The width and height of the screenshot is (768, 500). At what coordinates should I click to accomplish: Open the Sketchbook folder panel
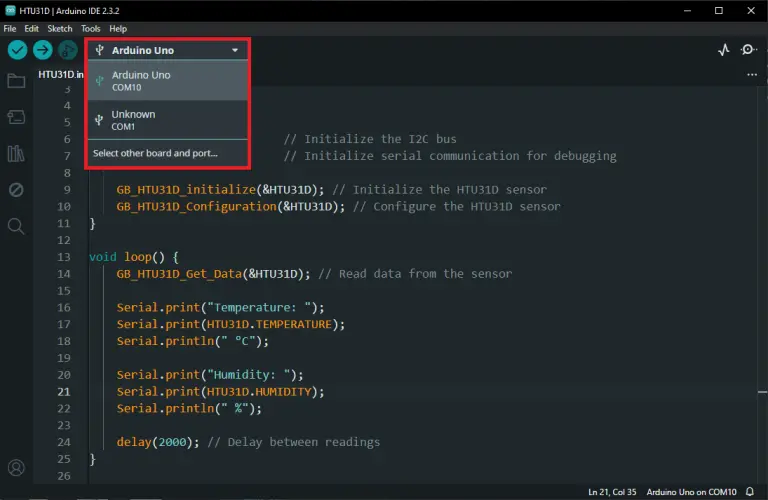point(16,81)
